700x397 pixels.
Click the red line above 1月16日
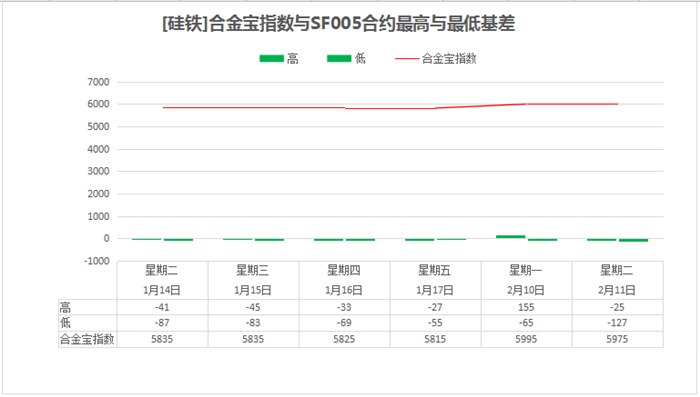(344, 108)
